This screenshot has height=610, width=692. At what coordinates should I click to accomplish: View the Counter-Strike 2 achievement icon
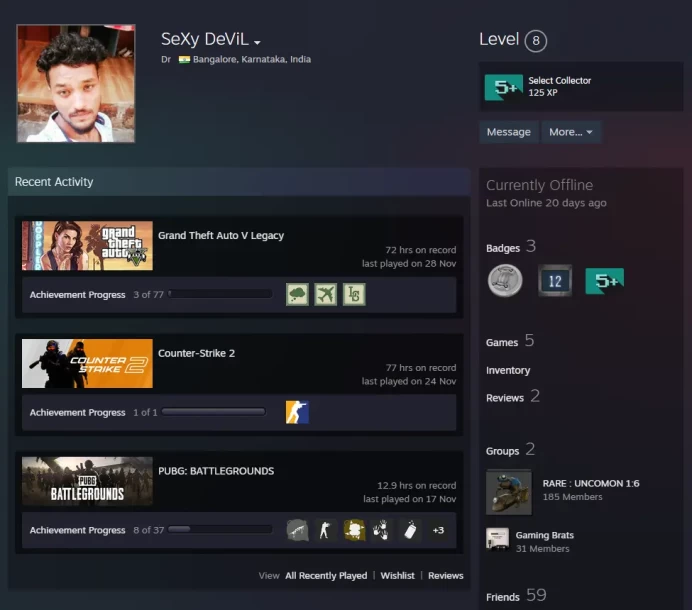click(x=297, y=412)
